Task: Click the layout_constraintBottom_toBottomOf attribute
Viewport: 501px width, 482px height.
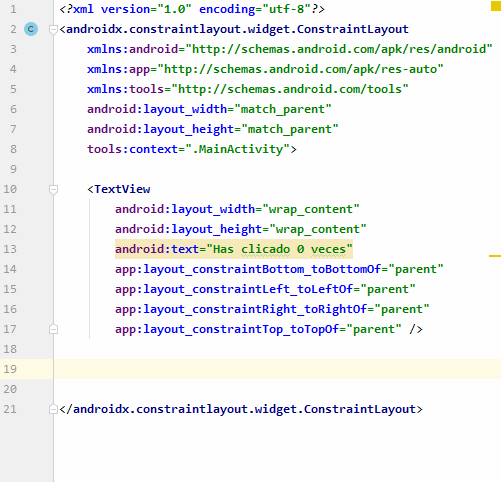Action: (248, 269)
